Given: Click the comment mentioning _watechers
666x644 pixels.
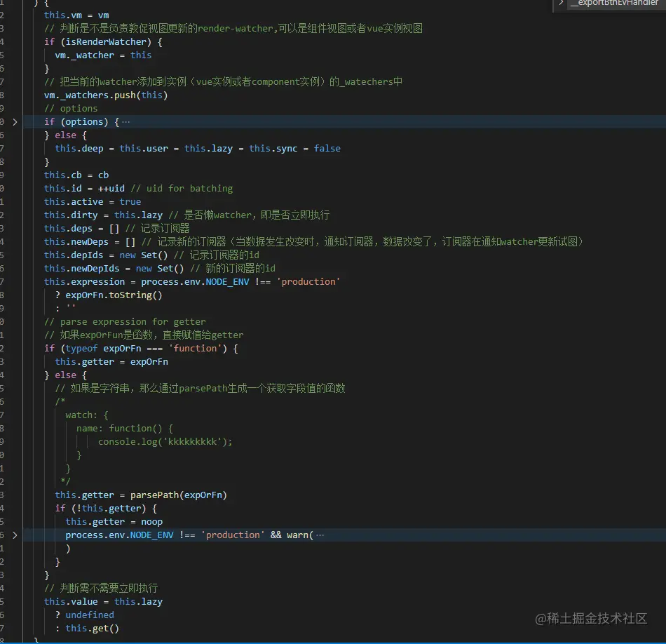Looking at the screenshot, I should pos(223,81).
